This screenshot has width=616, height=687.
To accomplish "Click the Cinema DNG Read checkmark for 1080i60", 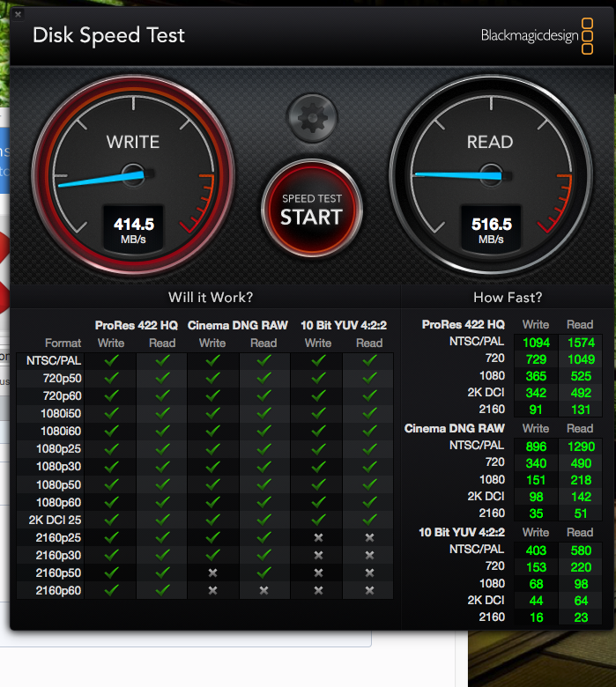I will (x=263, y=431).
